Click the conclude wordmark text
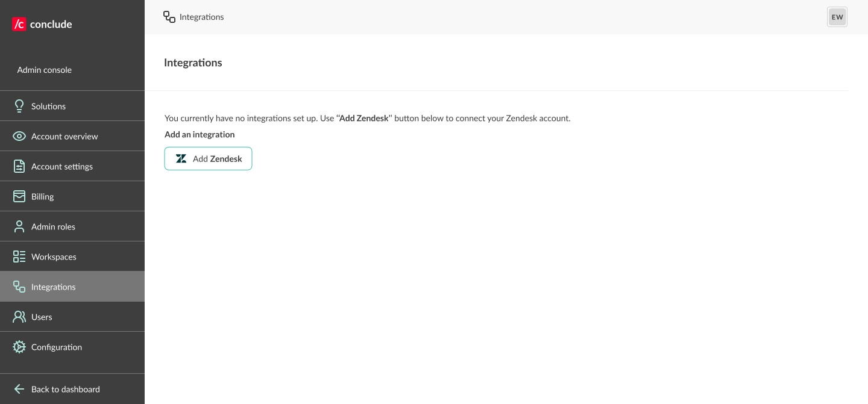 [x=51, y=24]
